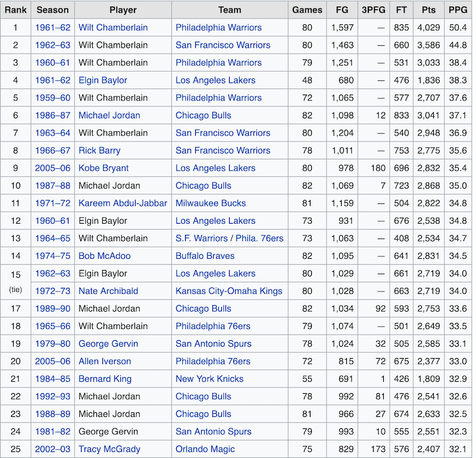Select the 3,041 points cell in Jordan row
The image size is (476, 458).
coord(428,115)
